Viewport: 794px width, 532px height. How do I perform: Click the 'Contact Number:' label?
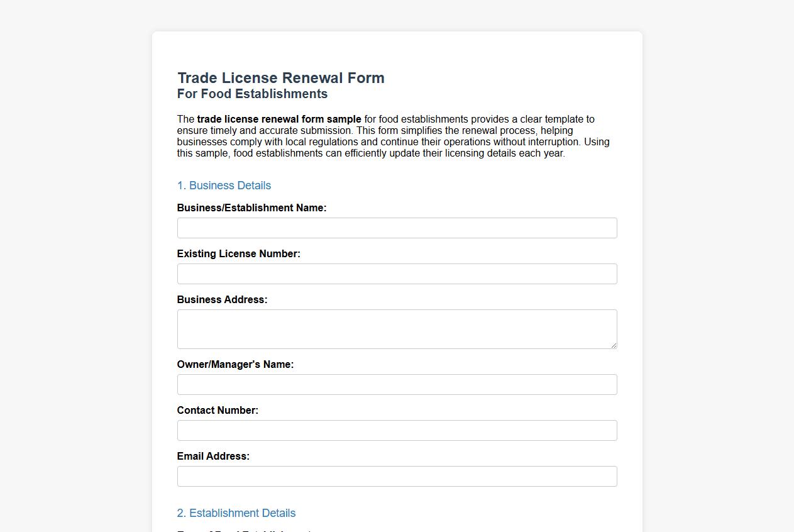tap(218, 410)
